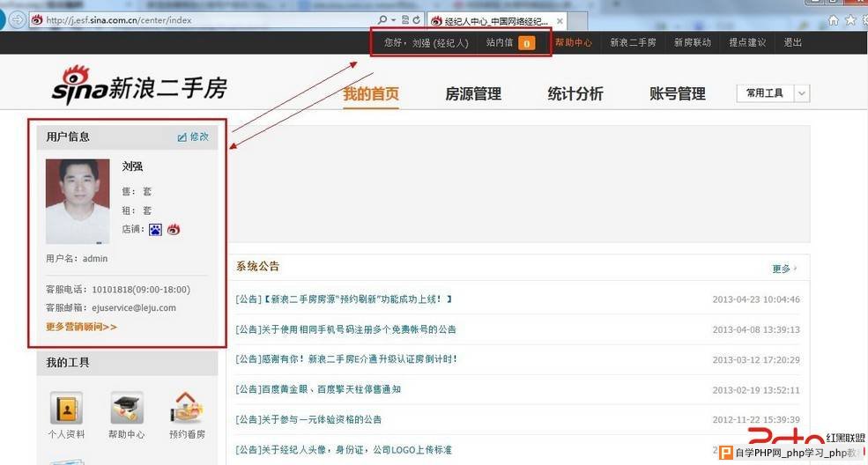The image size is (868, 465).
Task: Open the 房源管理 menu
Action: (473, 93)
